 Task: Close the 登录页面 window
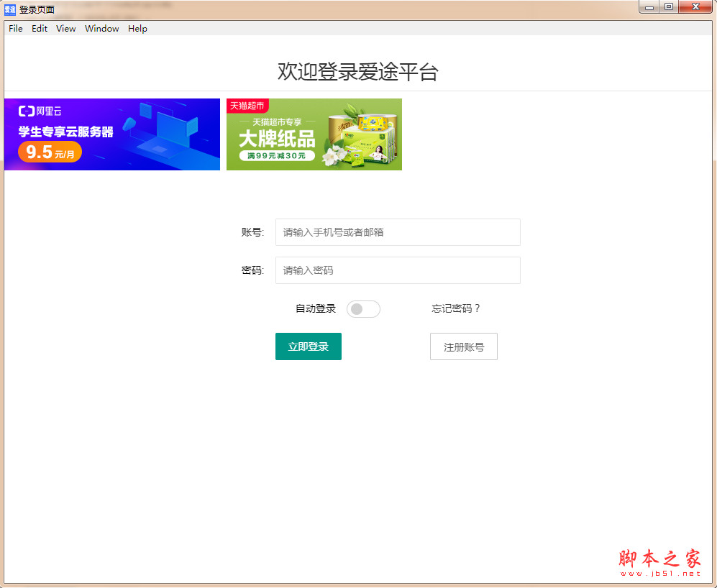pos(695,7)
